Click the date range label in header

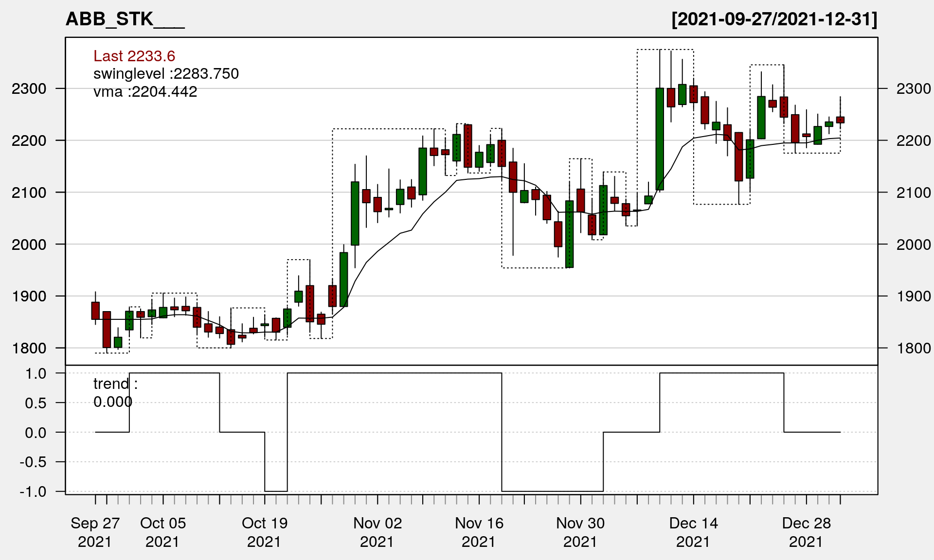[774, 19]
